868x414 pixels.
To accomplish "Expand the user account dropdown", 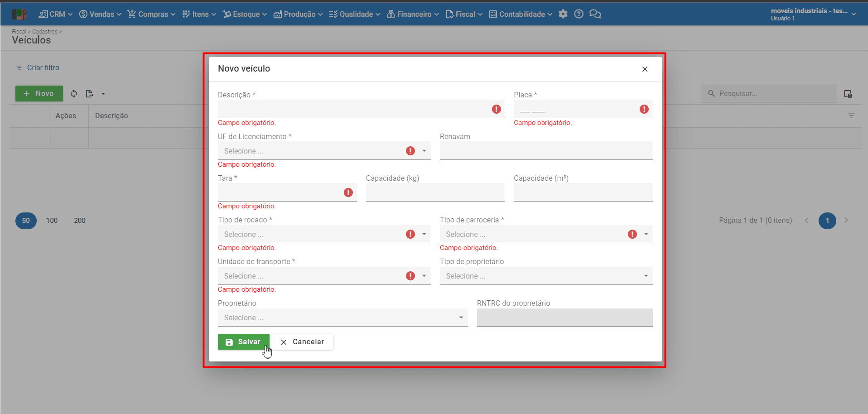I will coord(854,14).
